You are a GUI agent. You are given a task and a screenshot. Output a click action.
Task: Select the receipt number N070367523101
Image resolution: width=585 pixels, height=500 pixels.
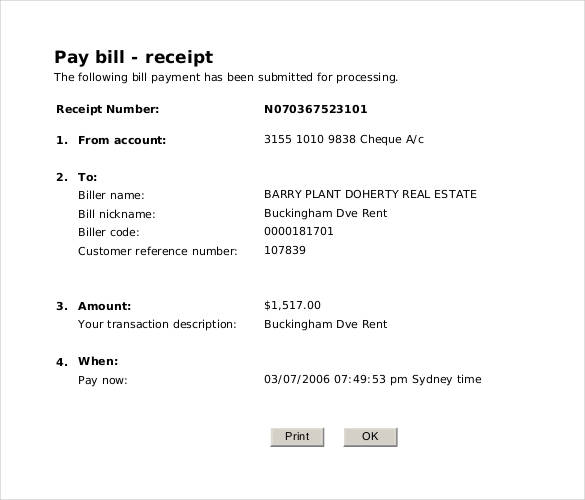coord(316,109)
